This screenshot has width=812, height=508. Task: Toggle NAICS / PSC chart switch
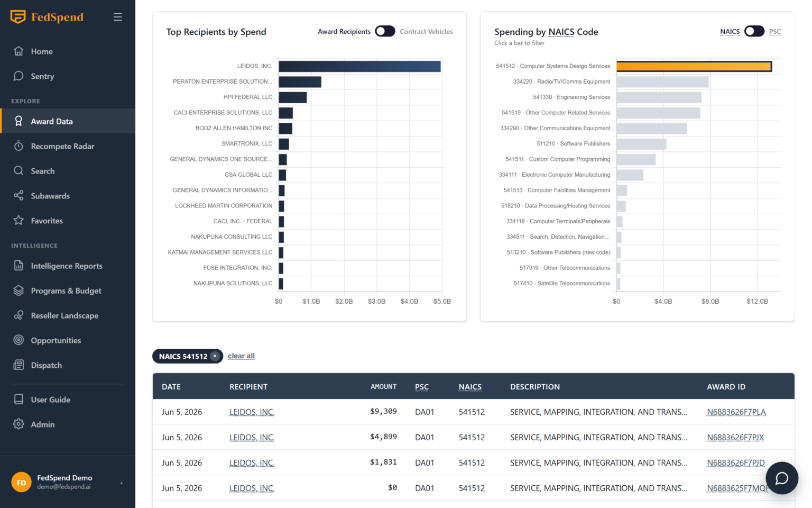tap(754, 31)
